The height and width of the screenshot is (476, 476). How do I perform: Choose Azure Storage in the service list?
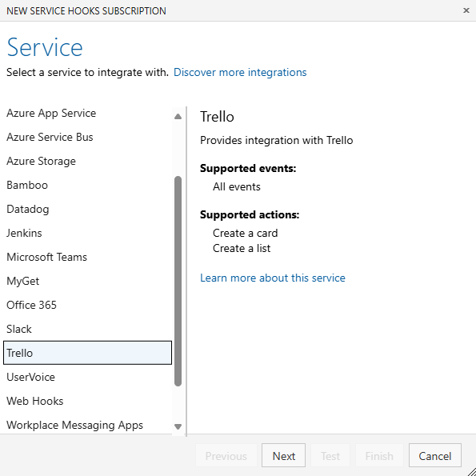tap(87, 161)
